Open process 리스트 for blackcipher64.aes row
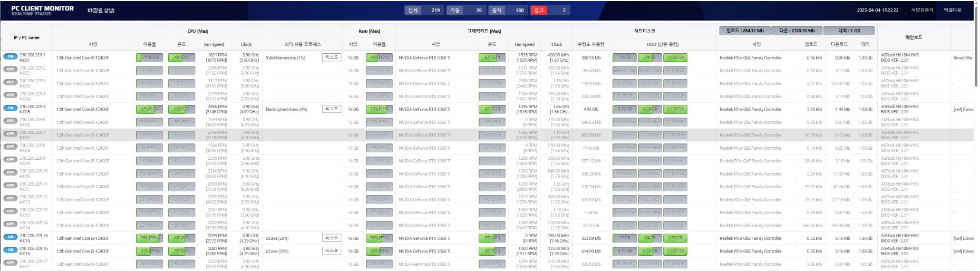This screenshot has height=271, width=980. click(331, 109)
